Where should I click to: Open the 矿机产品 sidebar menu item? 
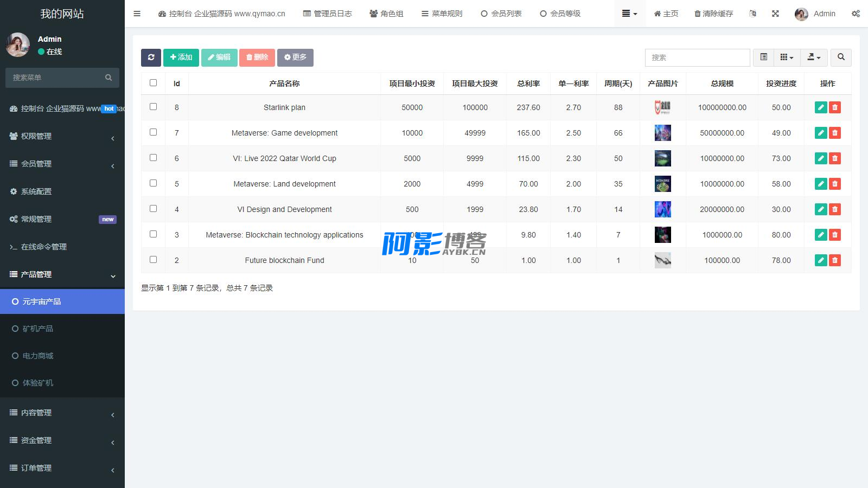point(38,329)
